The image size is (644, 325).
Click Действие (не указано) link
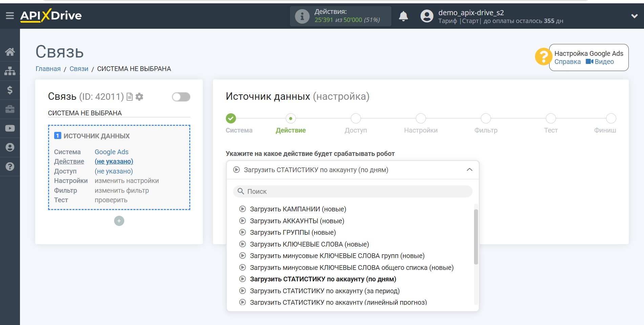[x=114, y=161]
